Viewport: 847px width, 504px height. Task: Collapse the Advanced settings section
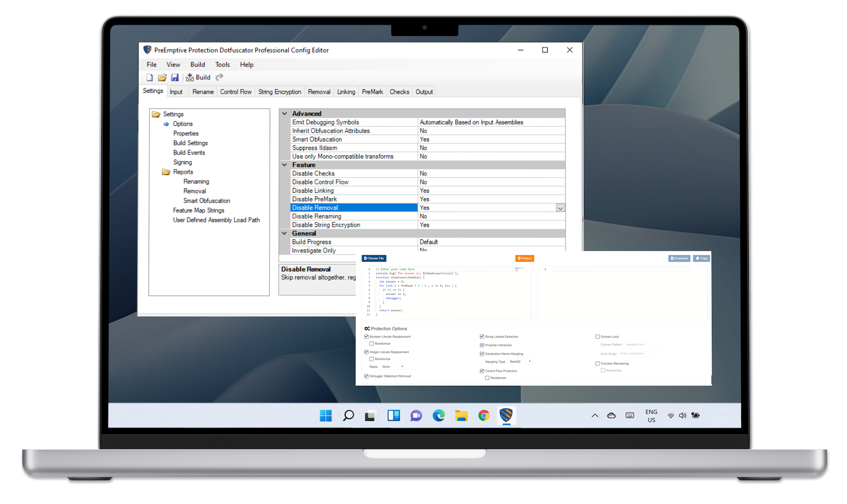pyautogui.click(x=284, y=113)
